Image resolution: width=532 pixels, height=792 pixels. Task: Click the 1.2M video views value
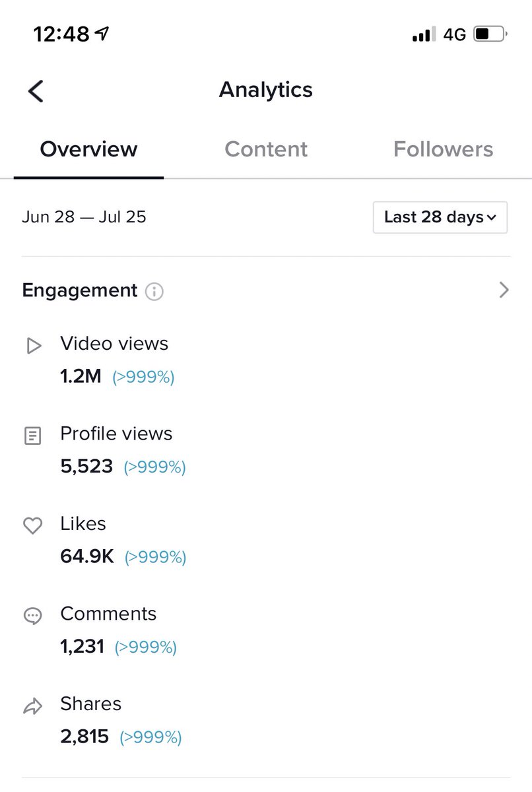81,377
